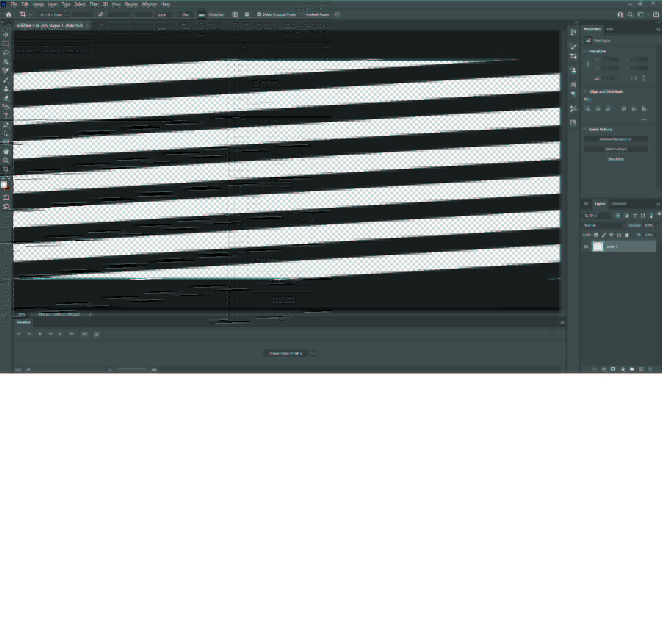Enable Delete Cropped Pixels checkbox

[259, 15]
